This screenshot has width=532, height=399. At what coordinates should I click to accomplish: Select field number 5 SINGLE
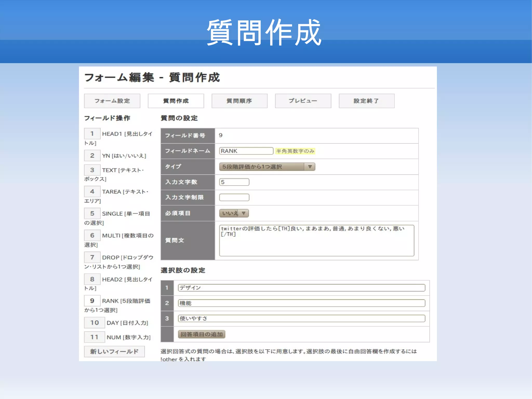click(x=92, y=213)
